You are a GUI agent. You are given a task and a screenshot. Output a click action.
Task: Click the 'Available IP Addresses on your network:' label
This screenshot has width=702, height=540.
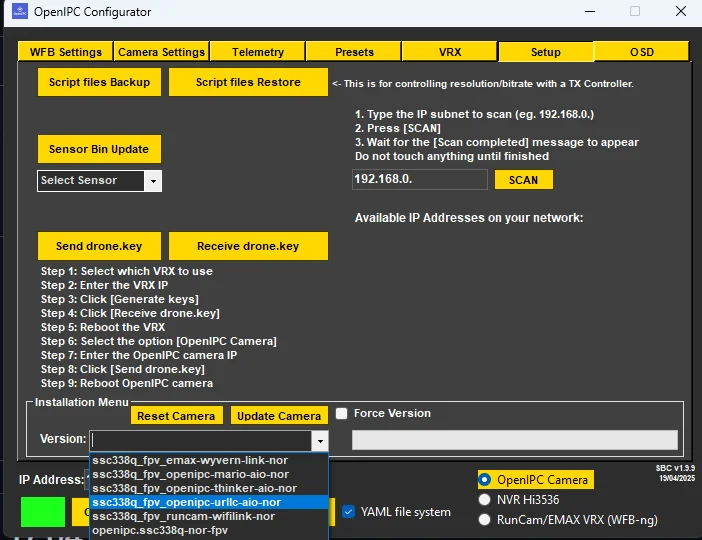(469, 218)
